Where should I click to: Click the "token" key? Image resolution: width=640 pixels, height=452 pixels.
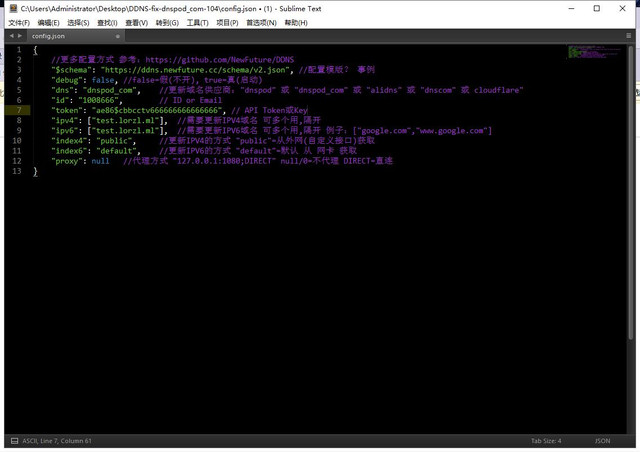click(x=67, y=110)
